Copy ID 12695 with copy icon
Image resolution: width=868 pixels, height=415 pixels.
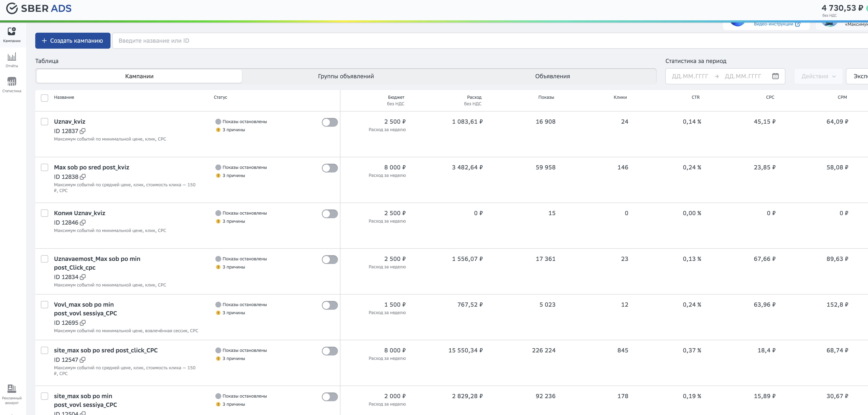[x=83, y=323]
